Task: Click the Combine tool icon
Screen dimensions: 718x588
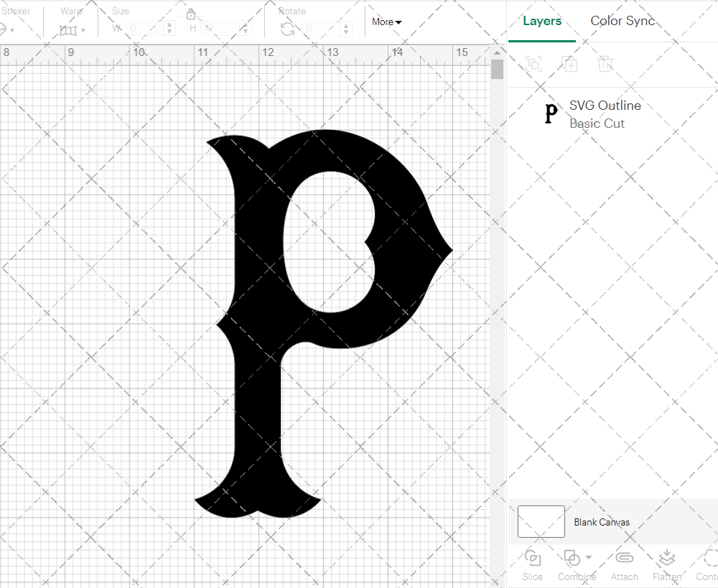Action: [572, 559]
